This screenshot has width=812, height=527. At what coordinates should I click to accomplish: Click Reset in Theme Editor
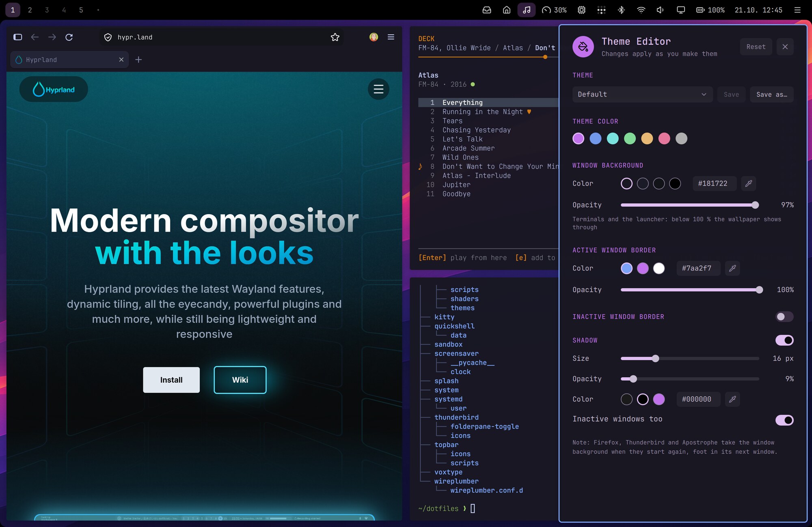[756, 47]
